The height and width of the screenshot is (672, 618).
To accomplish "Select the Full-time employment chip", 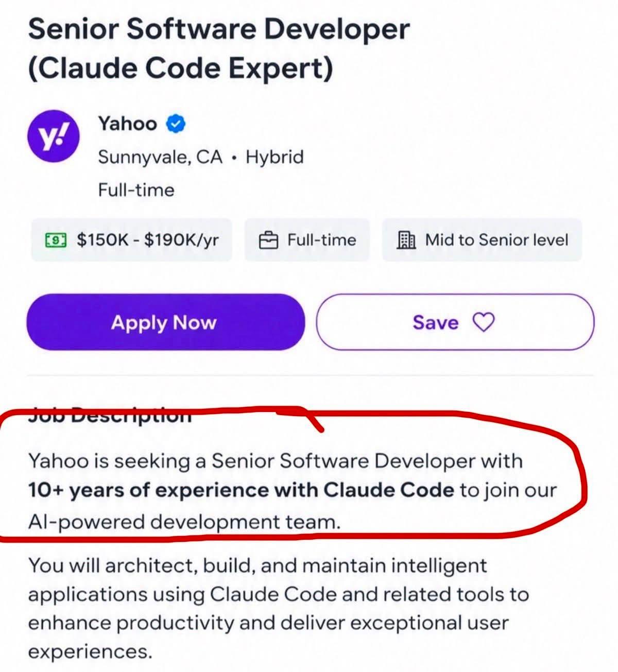I will pos(307,240).
